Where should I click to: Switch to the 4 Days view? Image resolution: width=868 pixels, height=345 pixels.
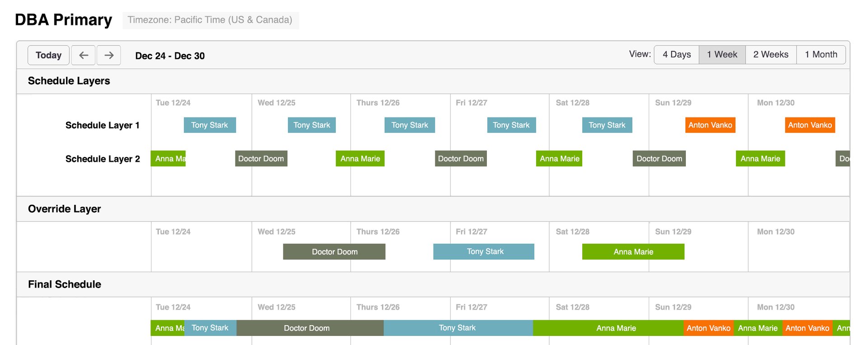click(x=676, y=55)
